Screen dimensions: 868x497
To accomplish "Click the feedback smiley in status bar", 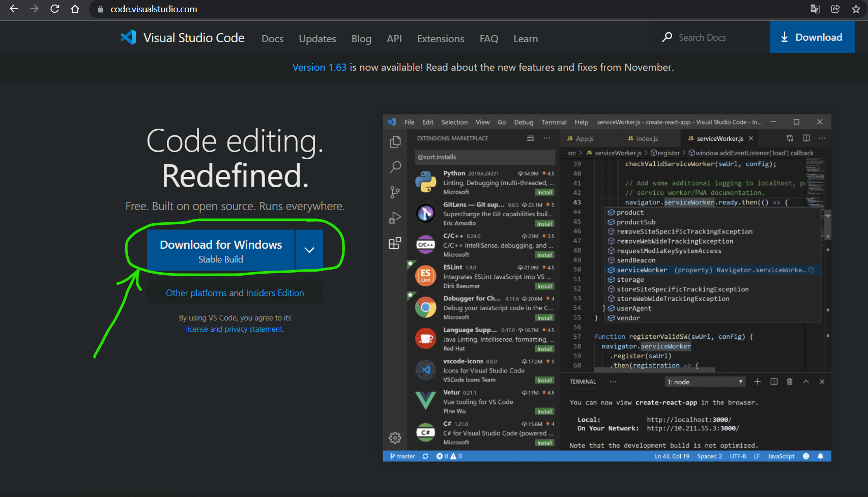I will click(806, 456).
